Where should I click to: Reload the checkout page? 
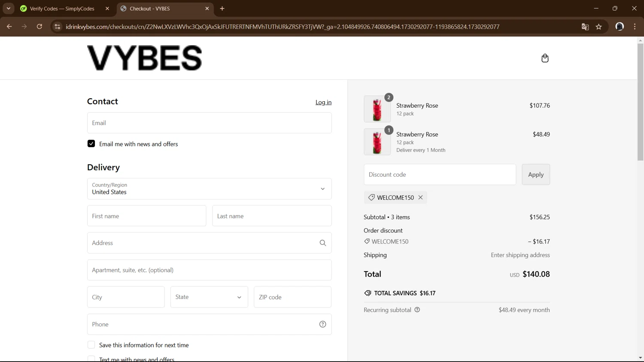point(39,27)
